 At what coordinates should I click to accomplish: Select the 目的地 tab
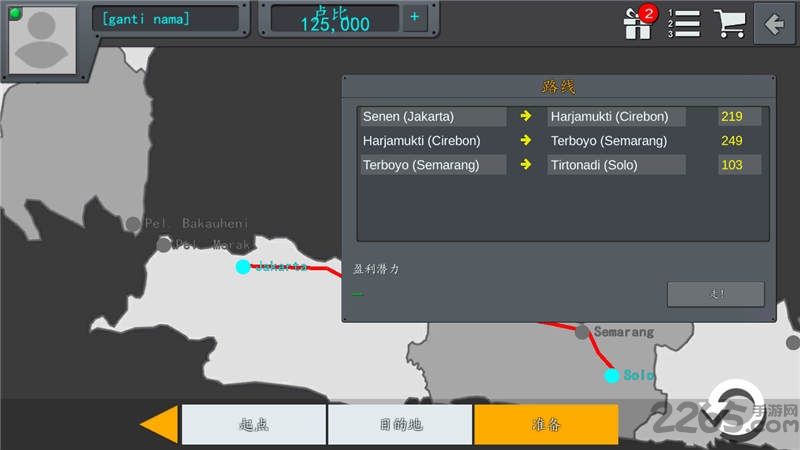point(400,424)
